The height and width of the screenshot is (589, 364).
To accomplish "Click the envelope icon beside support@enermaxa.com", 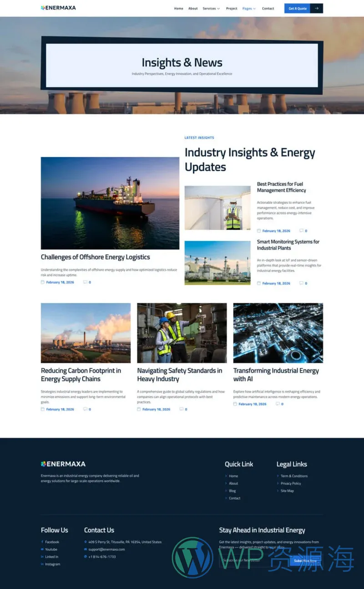I will [x=86, y=549].
